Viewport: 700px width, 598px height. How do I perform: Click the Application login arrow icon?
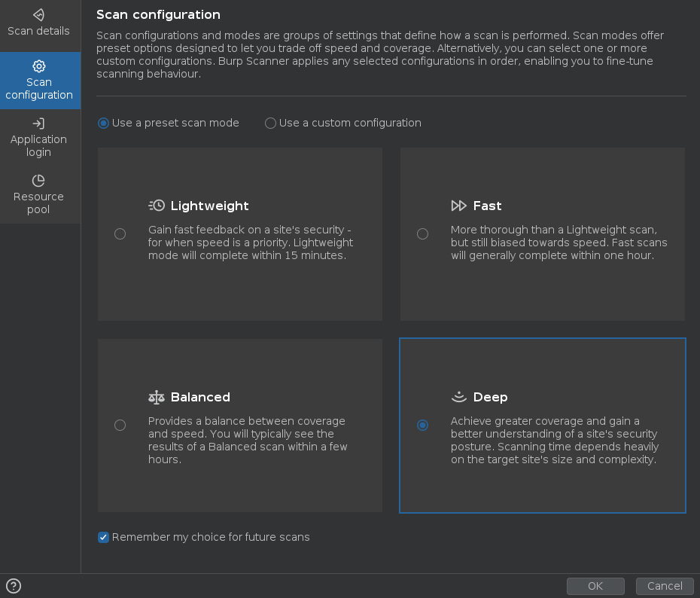click(x=39, y=124)
